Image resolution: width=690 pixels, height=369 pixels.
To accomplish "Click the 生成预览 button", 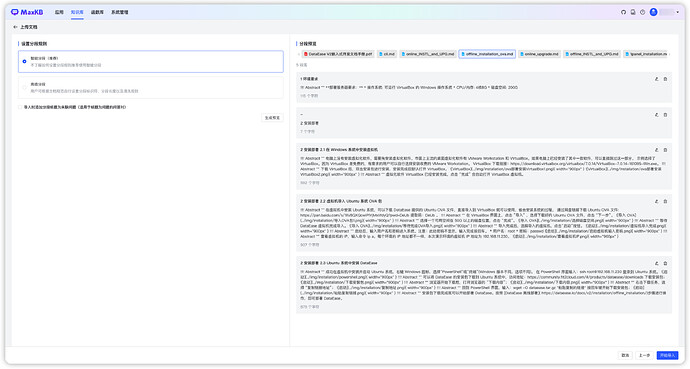I will coord(272,118).
